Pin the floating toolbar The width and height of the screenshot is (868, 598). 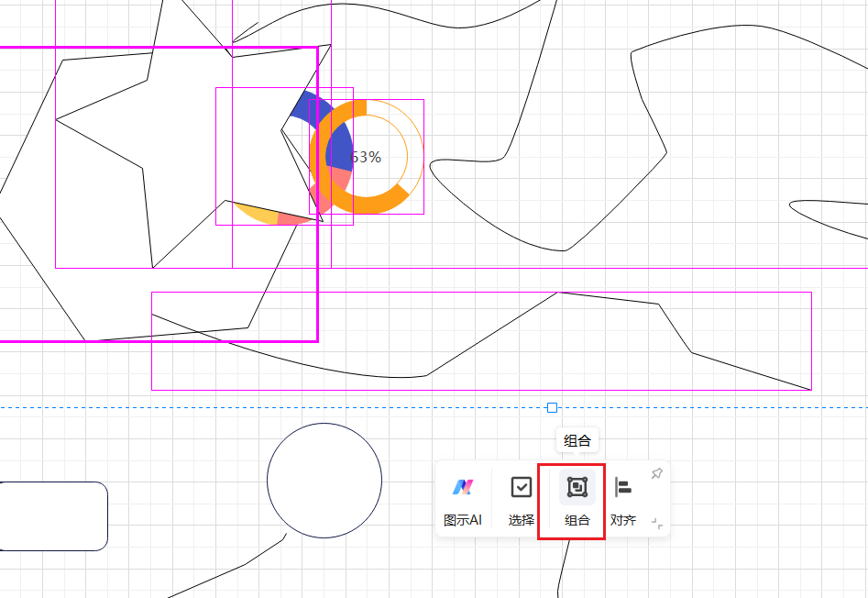click(x=656, y=473)
